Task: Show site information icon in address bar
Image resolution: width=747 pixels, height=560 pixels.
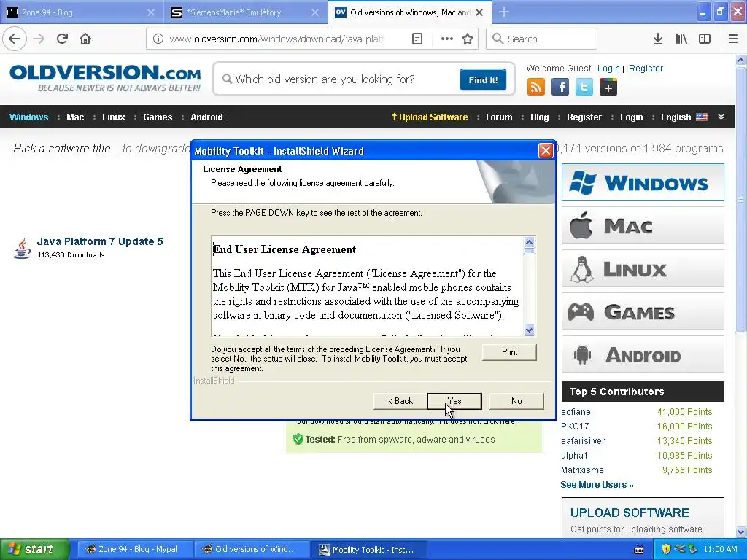Action: tap(158, 39)
